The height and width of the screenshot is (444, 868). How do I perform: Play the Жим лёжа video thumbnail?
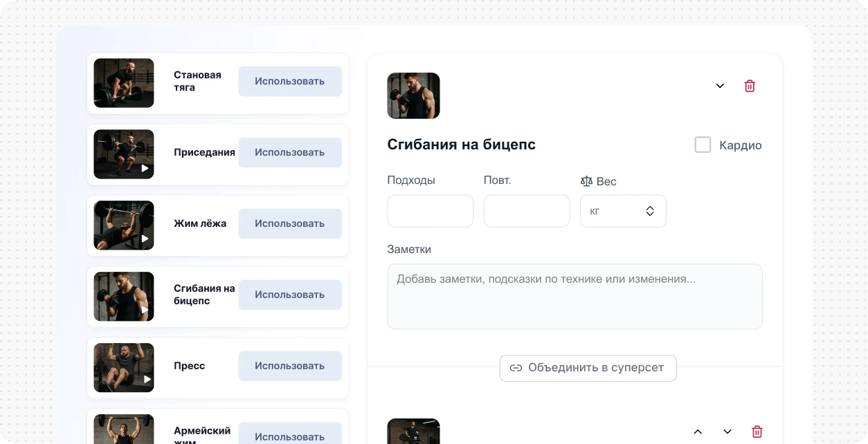pyautogui.click(x=124, y=225)
